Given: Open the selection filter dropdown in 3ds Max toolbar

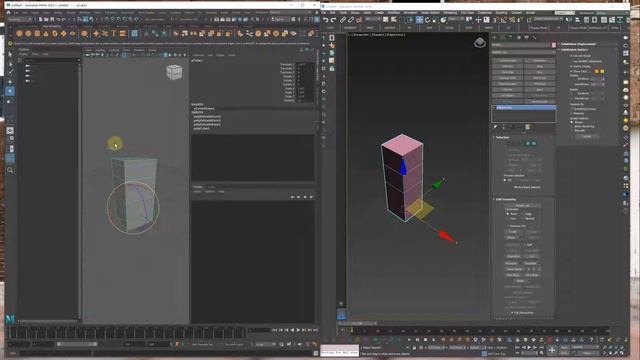Looking at the screenshot, I should click(x=373, y=19).
